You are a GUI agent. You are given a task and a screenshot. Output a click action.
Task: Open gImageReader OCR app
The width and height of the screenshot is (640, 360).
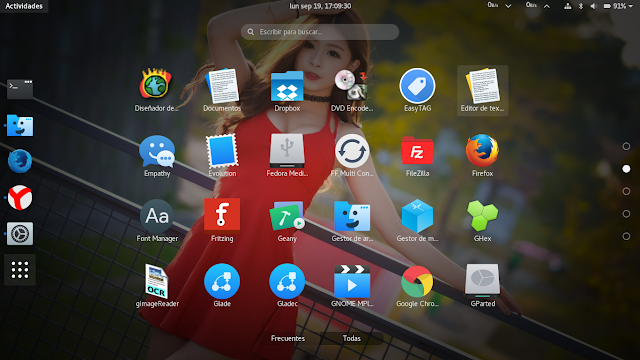click(x=157, y=281)
